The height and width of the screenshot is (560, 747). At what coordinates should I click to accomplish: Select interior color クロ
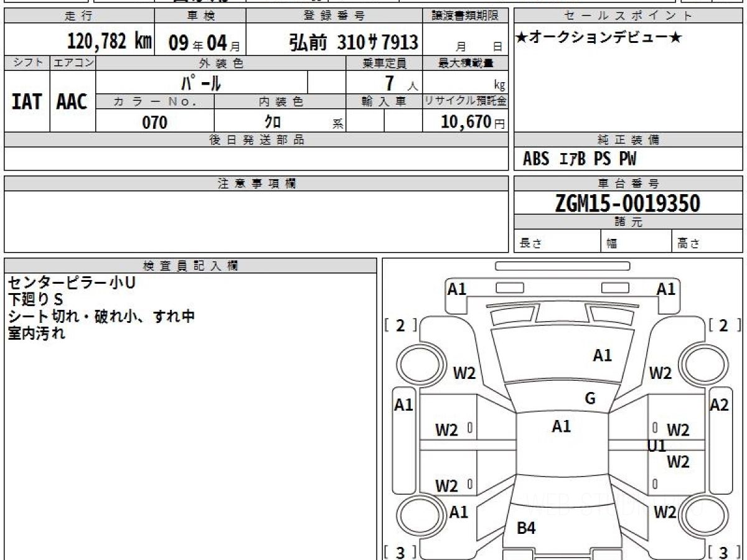click(272, 122)
